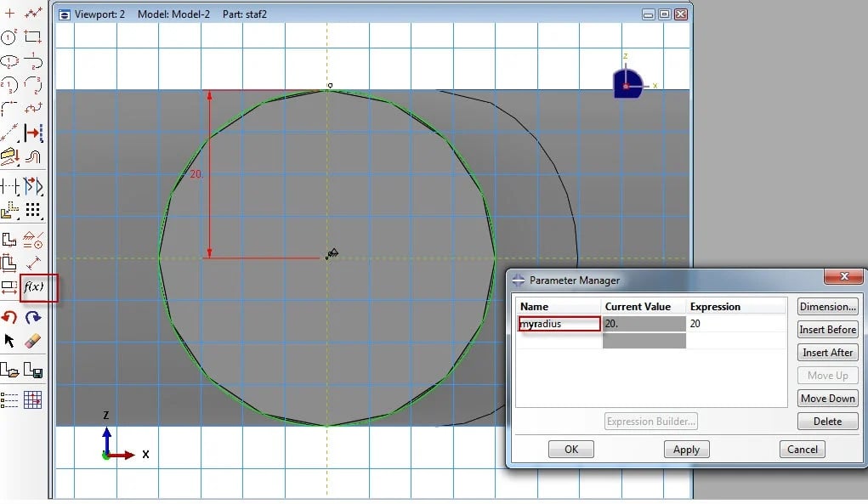Select the eraser delete tool
Image resolution: width=868 pixels, height=504 pixels.
(34, 340)
